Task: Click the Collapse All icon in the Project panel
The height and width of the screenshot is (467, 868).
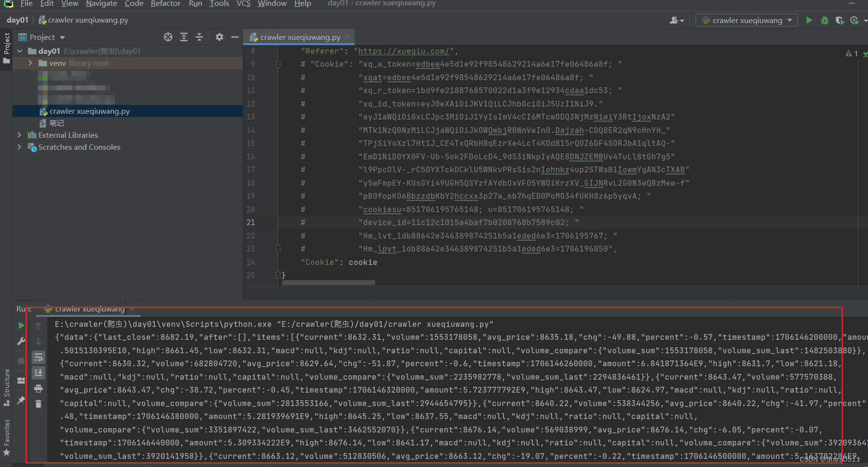Action: click(199, 37)
